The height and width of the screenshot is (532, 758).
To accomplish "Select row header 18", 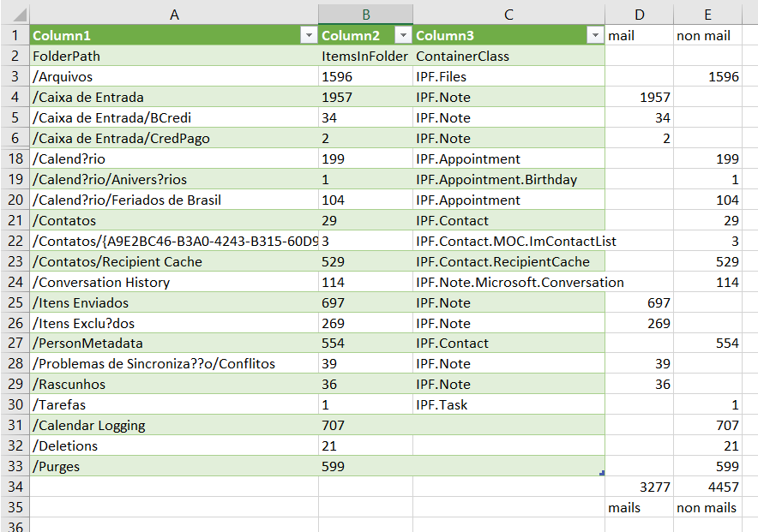I will click(14, 158).
